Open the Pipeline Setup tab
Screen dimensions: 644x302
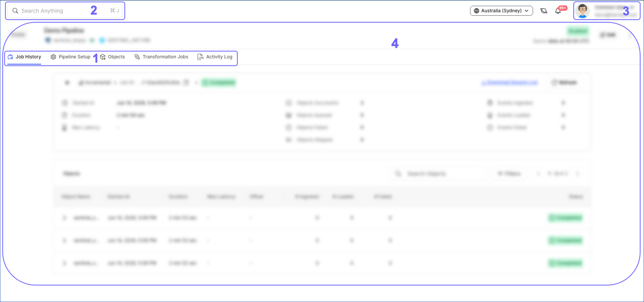70,57
